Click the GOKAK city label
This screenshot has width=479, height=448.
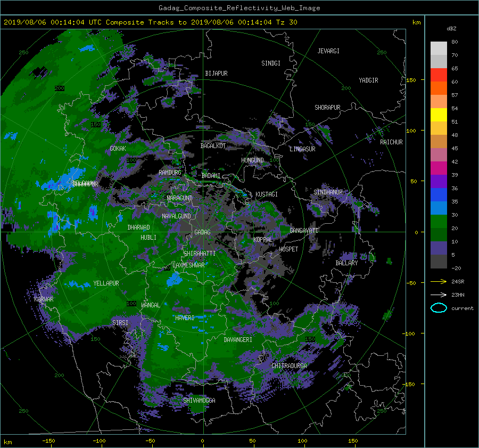118,149
